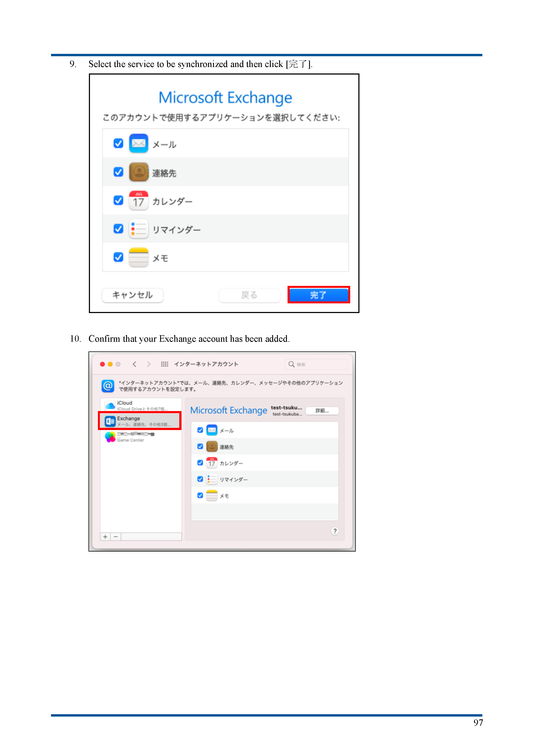The height and width of the screenshot is (756, 534).
Task: Click the Mail envelope icon in the top dialog
Action: click(x=139, y=143)
